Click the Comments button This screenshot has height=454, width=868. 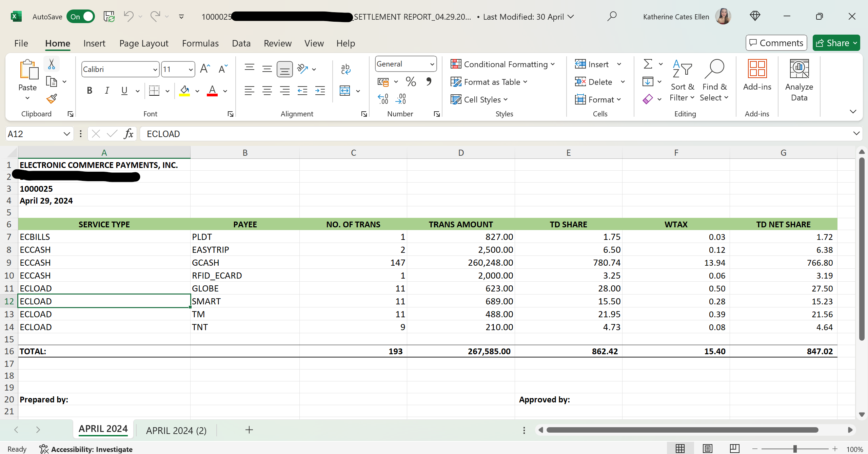776,43
